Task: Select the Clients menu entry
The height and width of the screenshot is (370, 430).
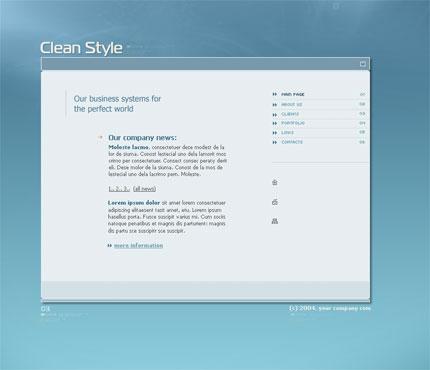Action: [x=290, y=114]
